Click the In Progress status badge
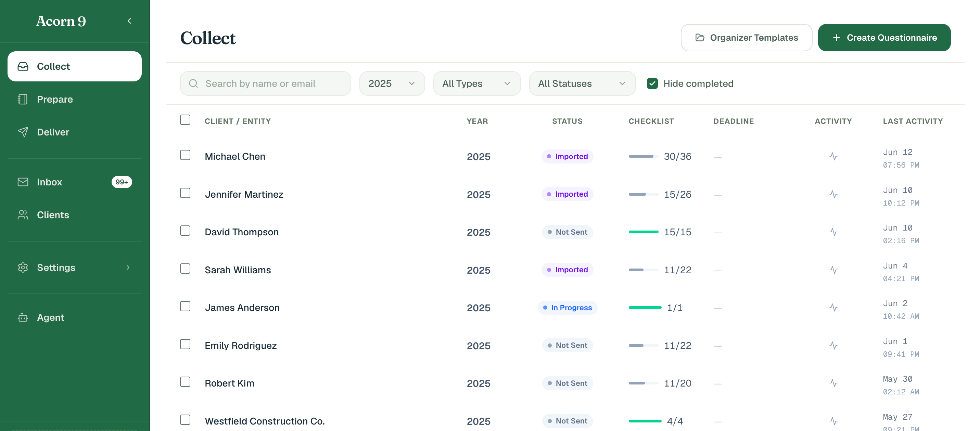The height and width of the screenshot is (431, 980). (x=567, y=308)
